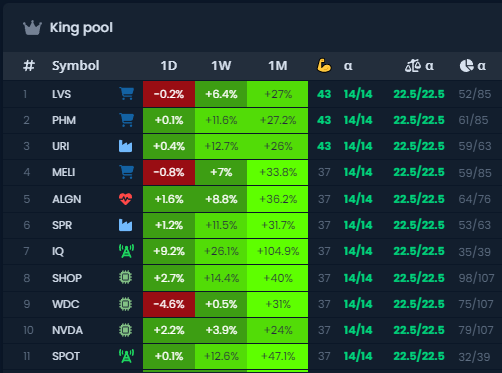
Task: Open the IQ symbol
Action: point(58,251)
